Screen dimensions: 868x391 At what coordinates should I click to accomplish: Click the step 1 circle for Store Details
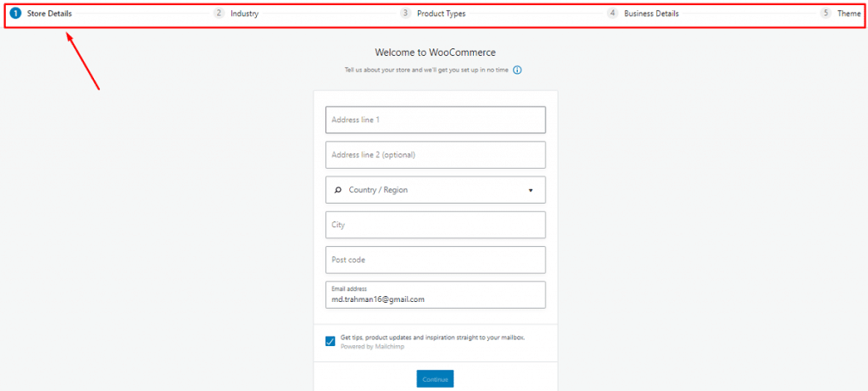pos(15,14)
